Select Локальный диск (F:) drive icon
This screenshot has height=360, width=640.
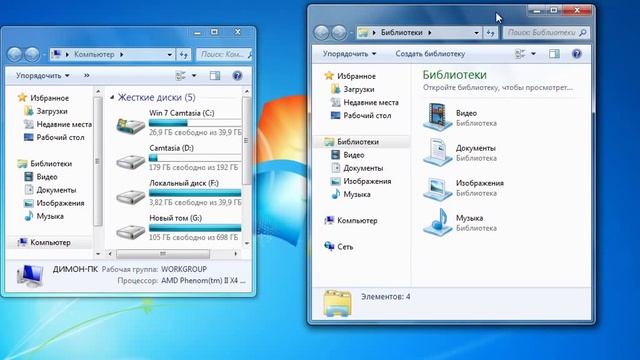(x=131, y=196)
